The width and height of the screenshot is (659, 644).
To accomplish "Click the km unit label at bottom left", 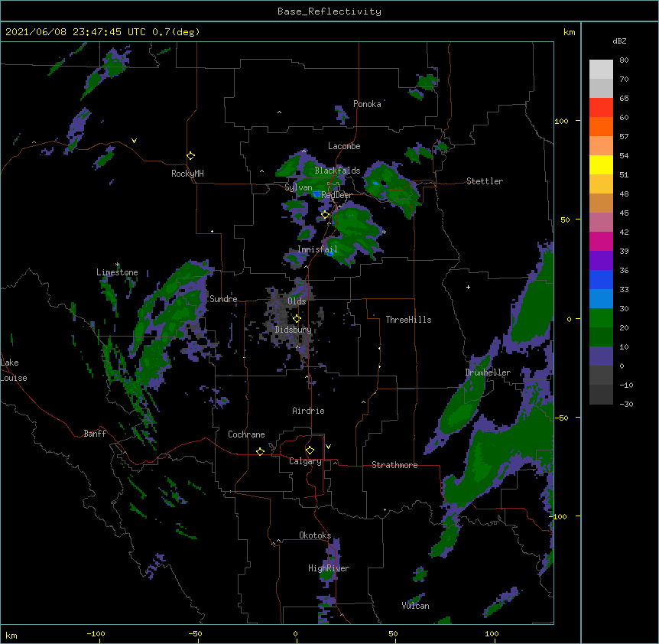I will coord(11,635).
